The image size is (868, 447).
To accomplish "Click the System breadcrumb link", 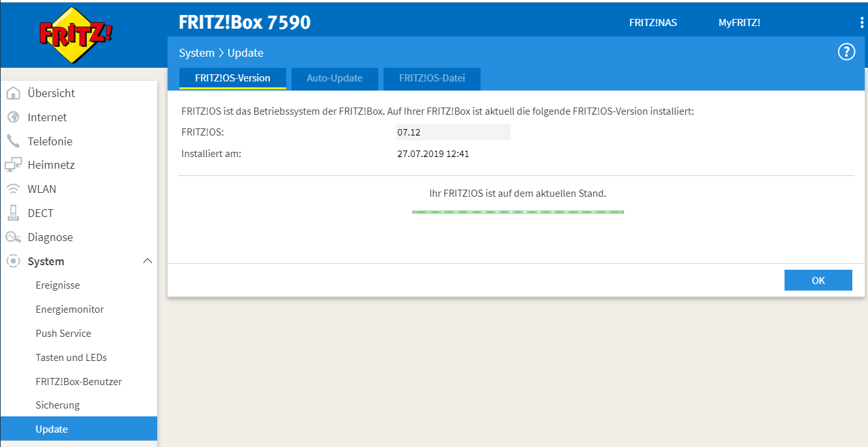I will [x=196, y=53].
